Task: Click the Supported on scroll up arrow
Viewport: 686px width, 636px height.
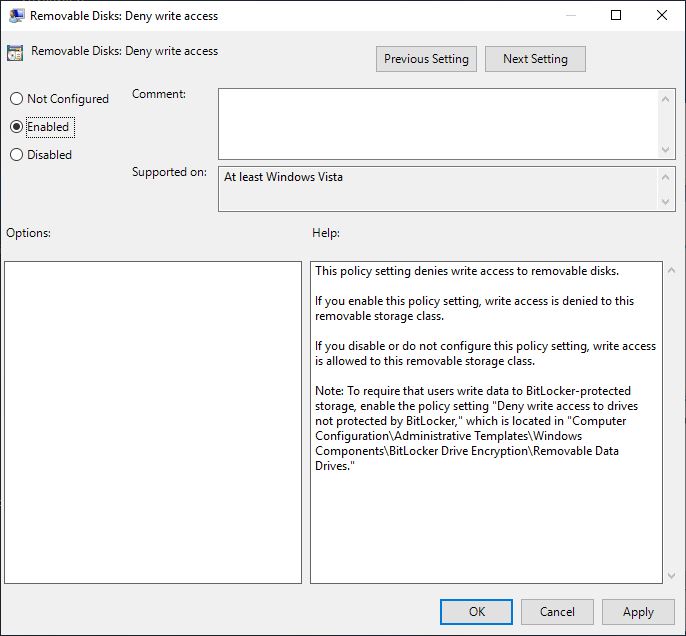Action: 665,177
